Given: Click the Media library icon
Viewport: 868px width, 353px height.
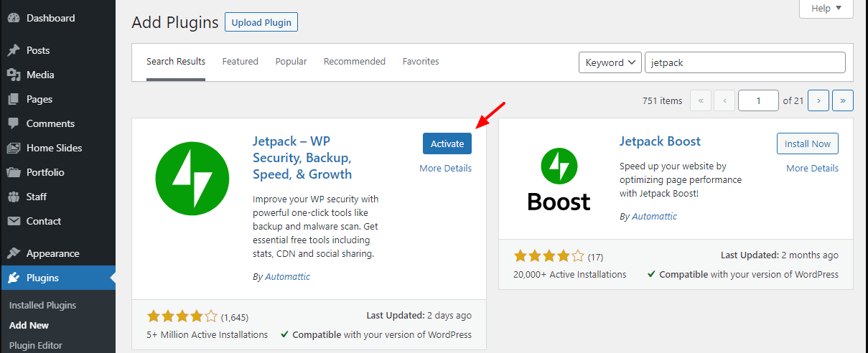Looking at the screenshot, I should (x=13, y=75).
